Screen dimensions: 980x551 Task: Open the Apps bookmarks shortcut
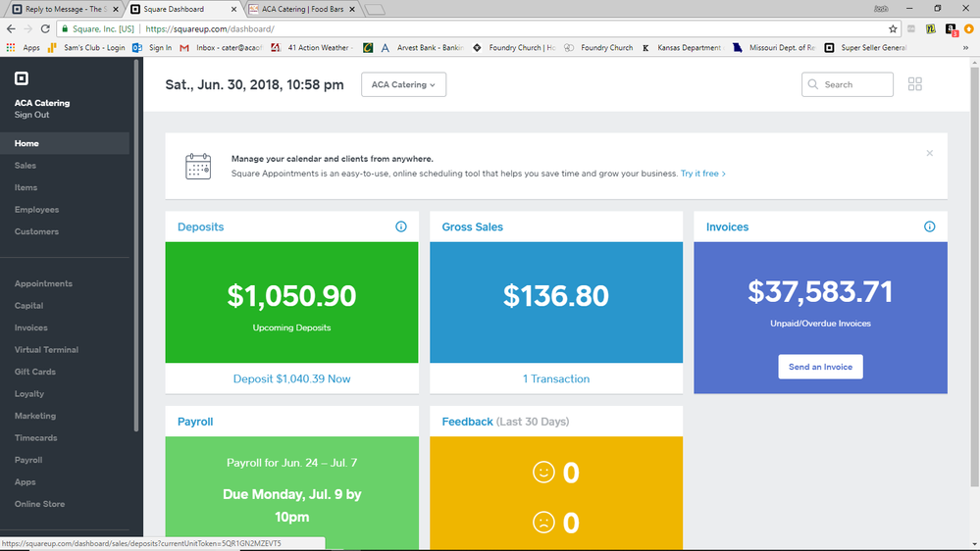[24, 47]
